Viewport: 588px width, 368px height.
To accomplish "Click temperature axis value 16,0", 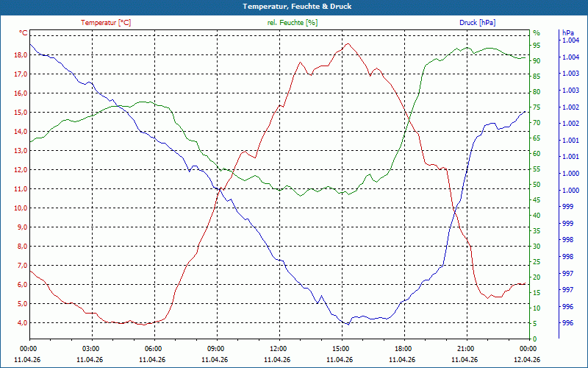I will tap(21, 93).
